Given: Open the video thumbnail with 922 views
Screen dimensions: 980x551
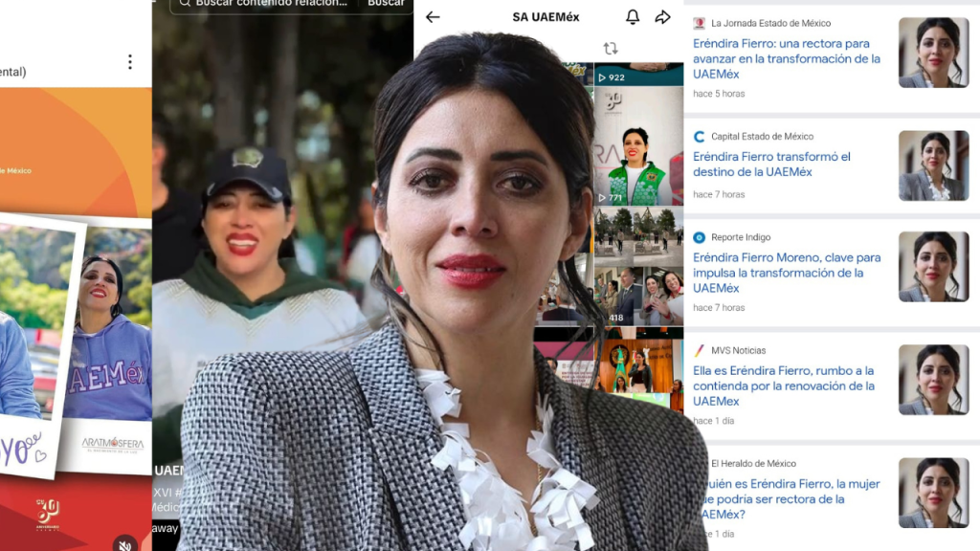Looking at the screenshot, I should click(x=637, y=73).
